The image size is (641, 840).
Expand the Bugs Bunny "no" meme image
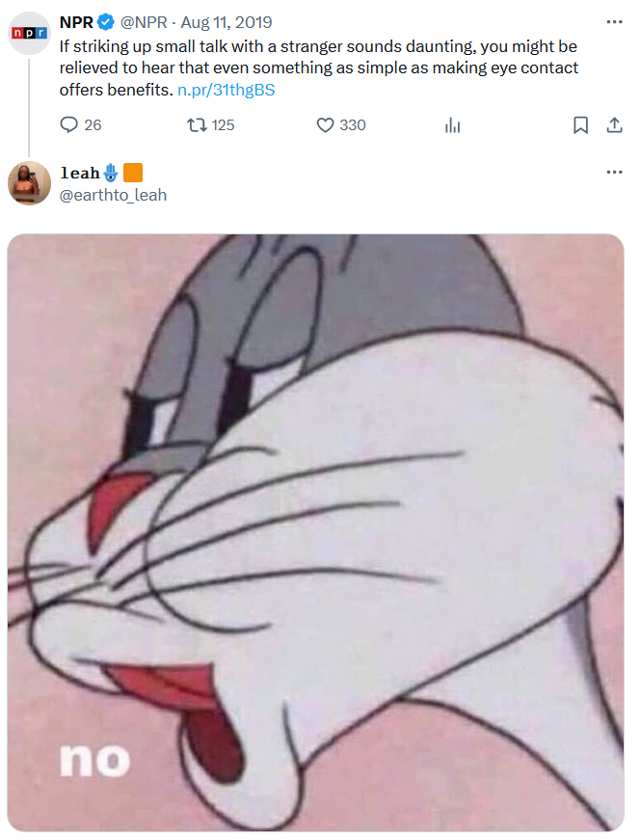315,530
